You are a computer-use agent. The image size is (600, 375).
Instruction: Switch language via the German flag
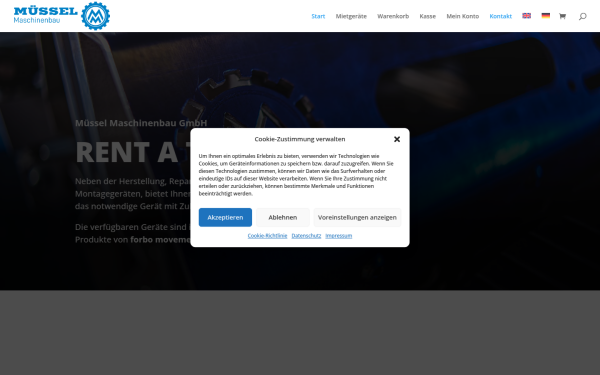coord(546,16)
